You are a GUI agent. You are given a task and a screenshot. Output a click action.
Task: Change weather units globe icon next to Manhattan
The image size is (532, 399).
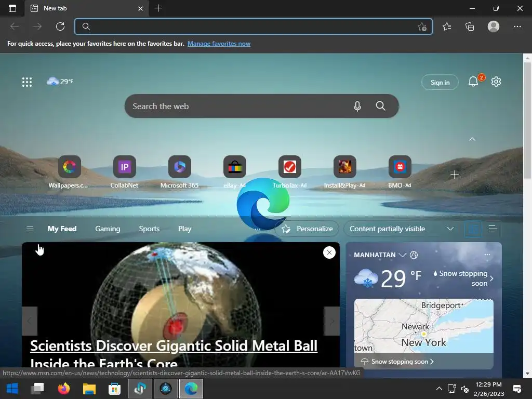[414, 255]
